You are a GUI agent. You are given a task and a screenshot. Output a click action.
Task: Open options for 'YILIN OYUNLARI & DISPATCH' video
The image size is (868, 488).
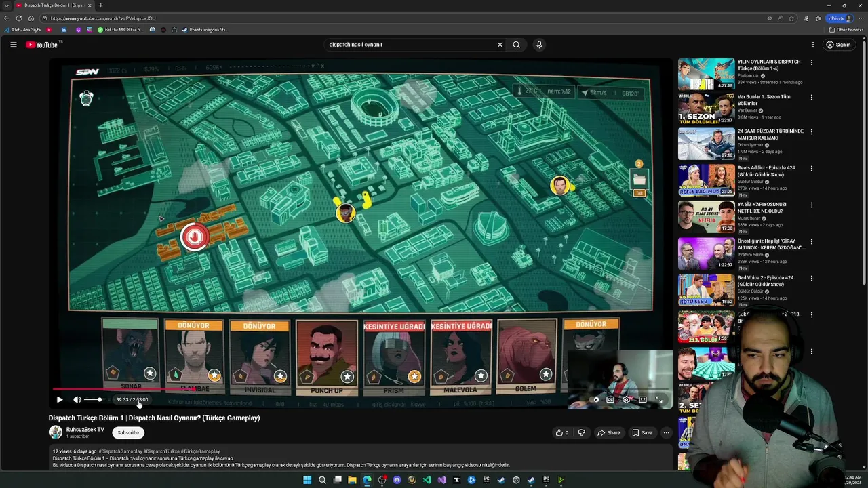coord(811,62)
